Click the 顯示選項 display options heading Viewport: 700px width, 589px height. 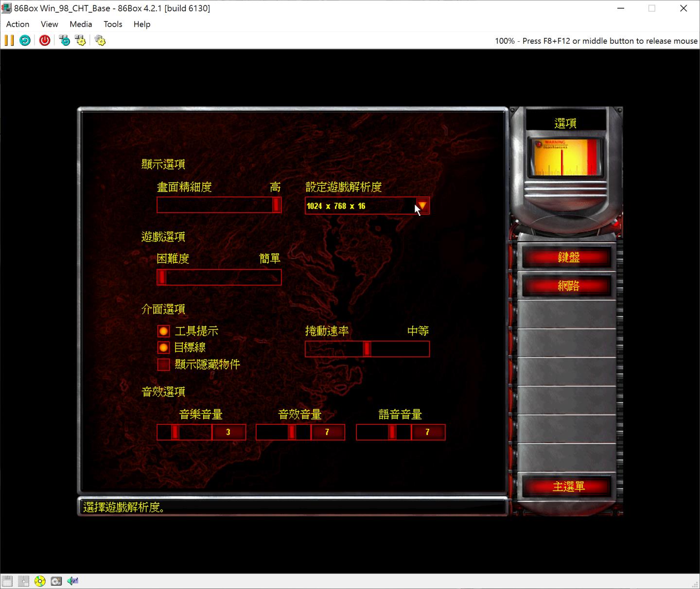pyautogui.click(x=163, y=164)
